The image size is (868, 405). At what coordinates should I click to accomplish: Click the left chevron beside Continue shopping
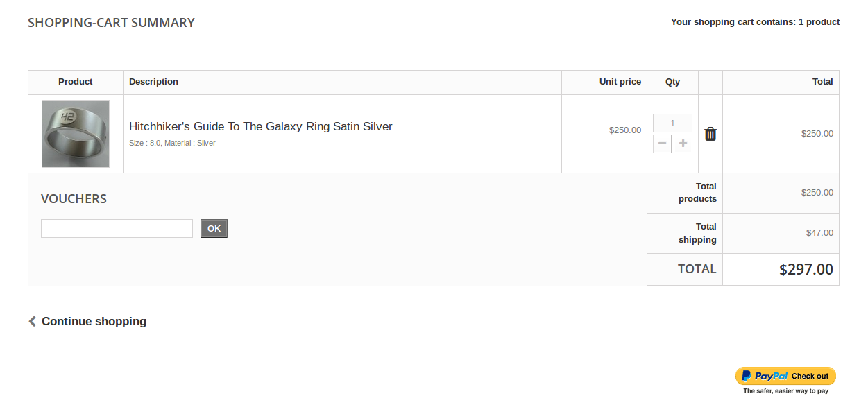coord(32,321)
